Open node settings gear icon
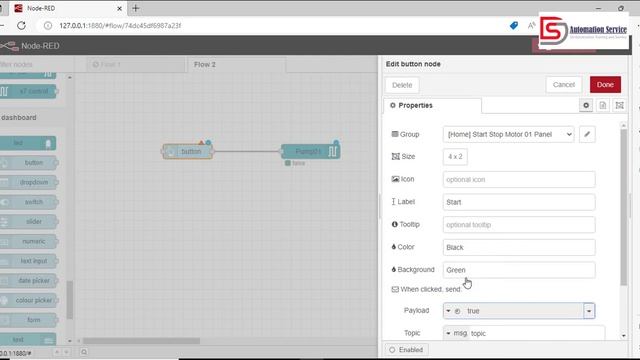640x360 pixels. (x=586, y=105)
